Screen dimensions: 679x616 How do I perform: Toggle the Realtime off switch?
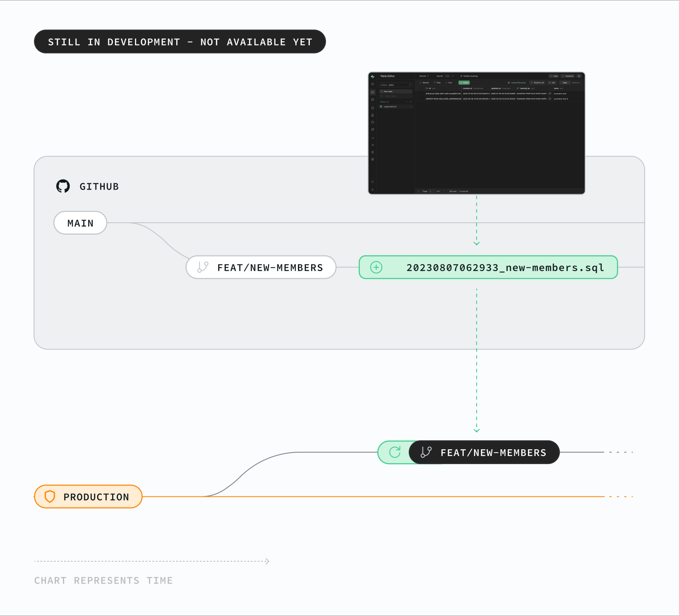pos(537,83)
